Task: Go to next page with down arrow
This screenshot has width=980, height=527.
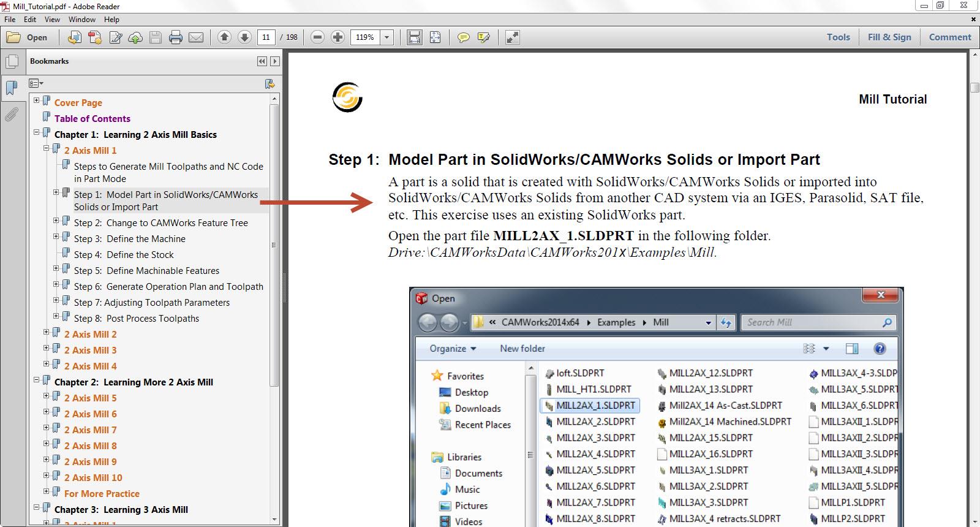Action: pyautogui.click(x=244, y=37)
